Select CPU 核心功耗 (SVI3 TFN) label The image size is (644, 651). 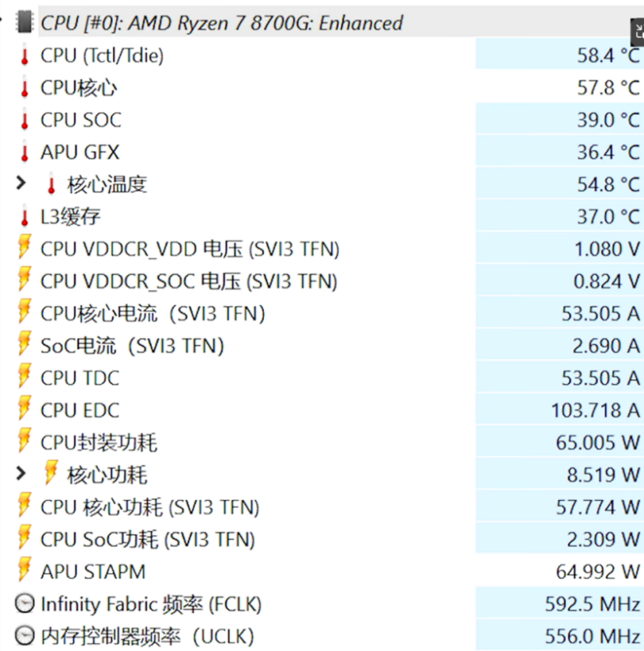pyautogui.click(x=150, y=507)
